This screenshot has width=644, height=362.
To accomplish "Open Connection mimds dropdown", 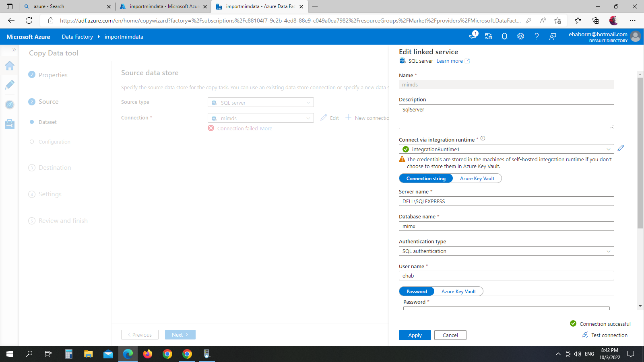I will pos(261,118).
